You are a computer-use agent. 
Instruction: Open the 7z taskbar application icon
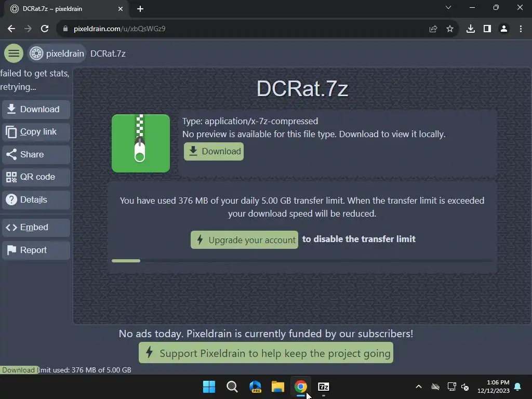pos(324,387)
